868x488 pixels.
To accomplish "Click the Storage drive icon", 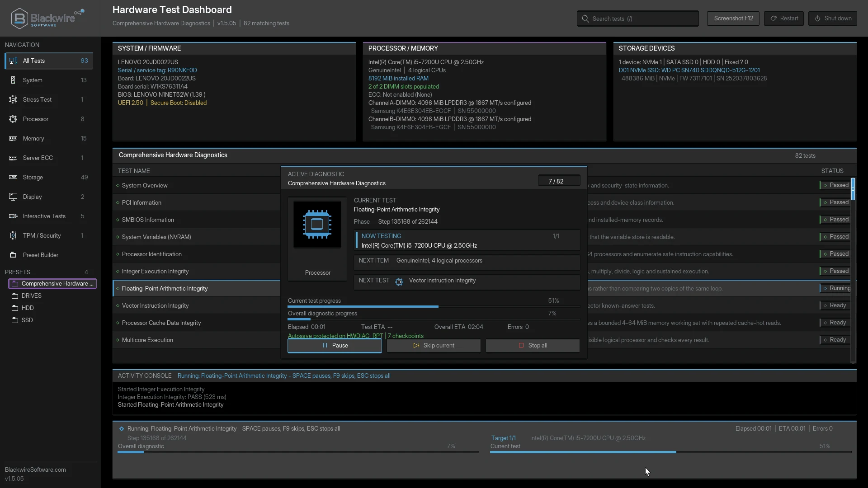I will coord(13,178).
